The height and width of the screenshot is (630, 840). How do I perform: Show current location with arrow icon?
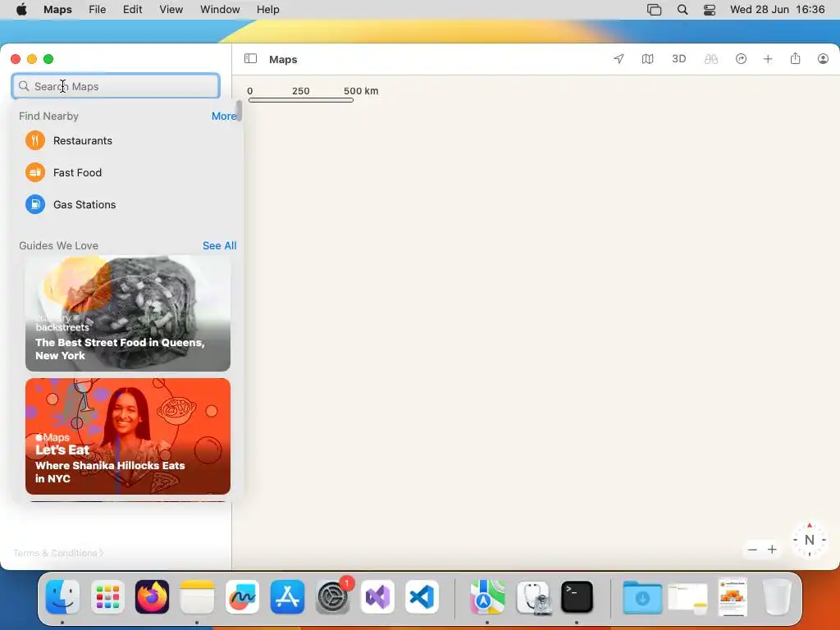[x=619, y=59]
